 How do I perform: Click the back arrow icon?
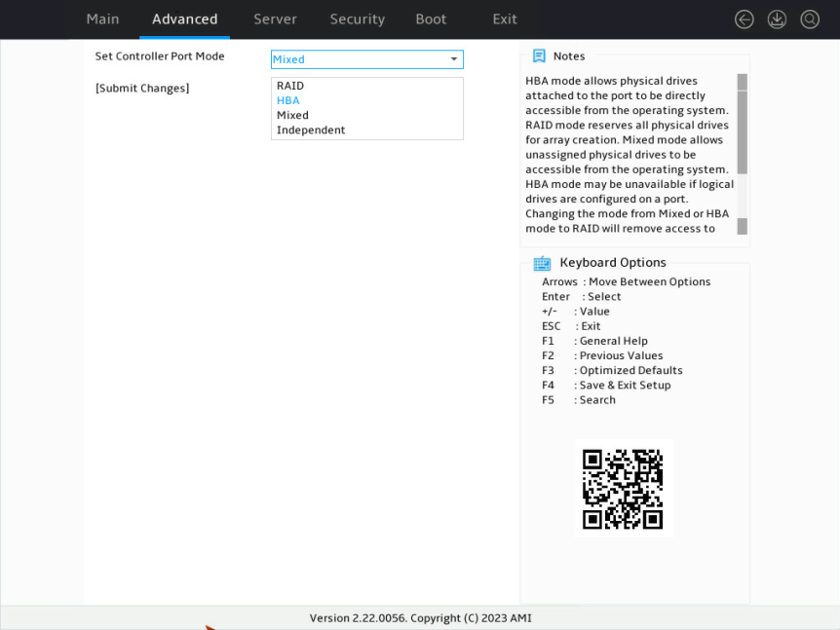point(745,19)
